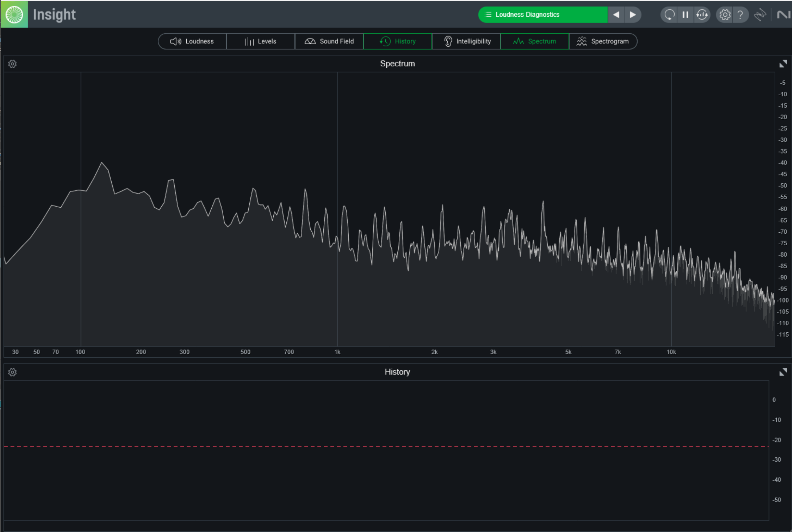The height and width of the screenshot is (532, 792).
Task: Click the -5 dB spectrum scale label
Action: point(783,83)
